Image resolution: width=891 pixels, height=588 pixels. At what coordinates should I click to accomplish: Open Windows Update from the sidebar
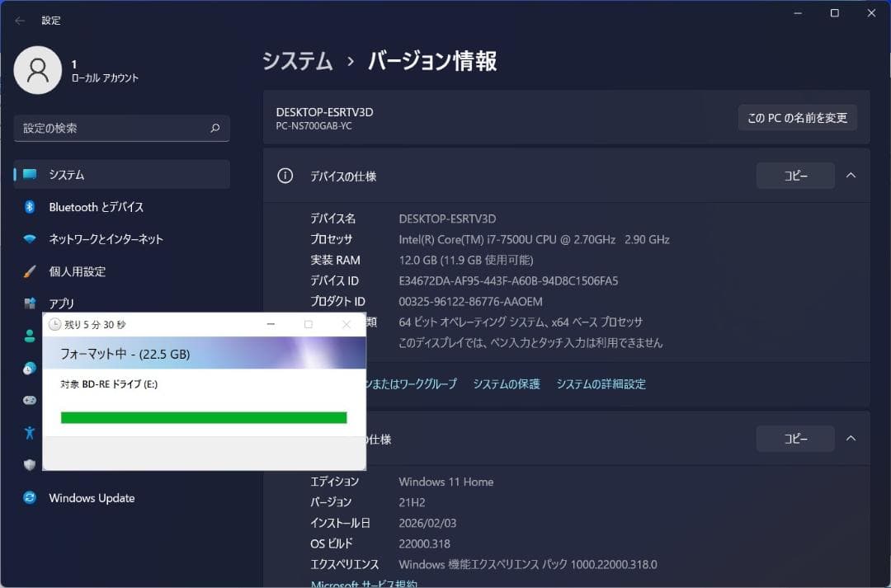(92, 497)
